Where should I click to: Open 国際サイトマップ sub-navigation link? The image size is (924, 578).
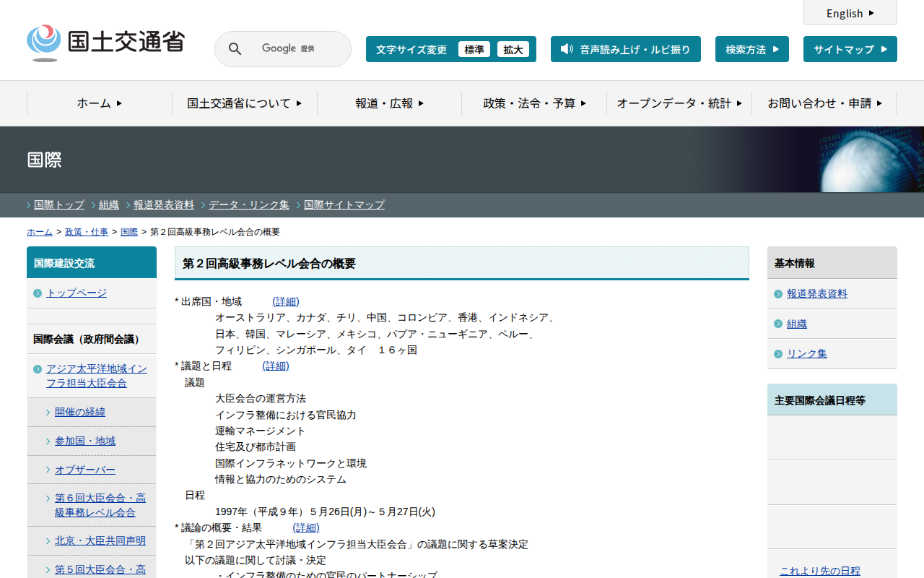344,204
